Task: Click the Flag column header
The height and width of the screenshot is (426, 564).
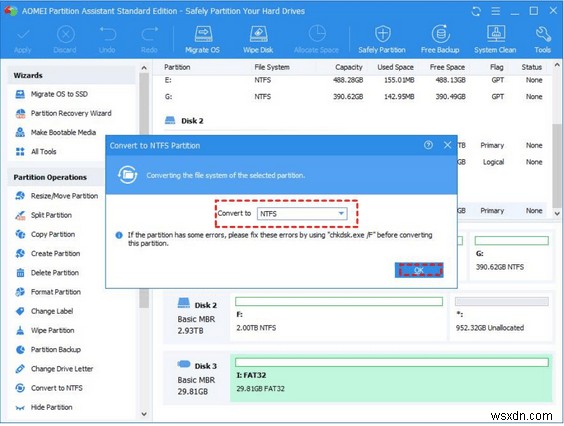Action: point(496,67)
